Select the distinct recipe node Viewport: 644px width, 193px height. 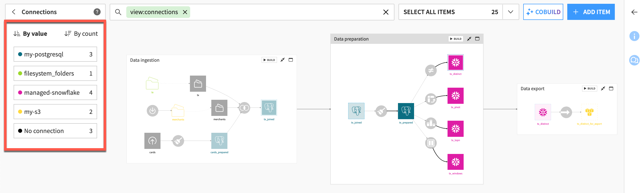click(431, 71)
